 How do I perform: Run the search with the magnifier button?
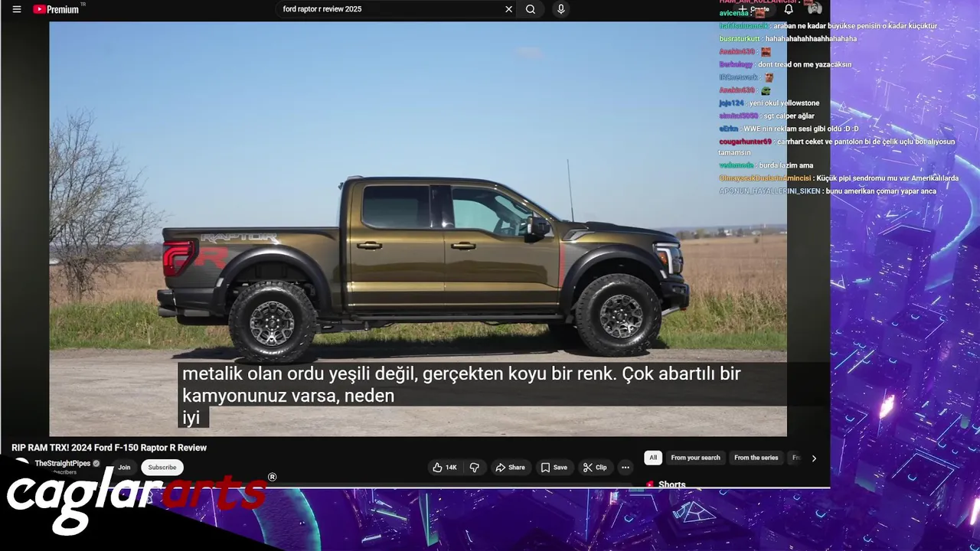pos(531,9)
